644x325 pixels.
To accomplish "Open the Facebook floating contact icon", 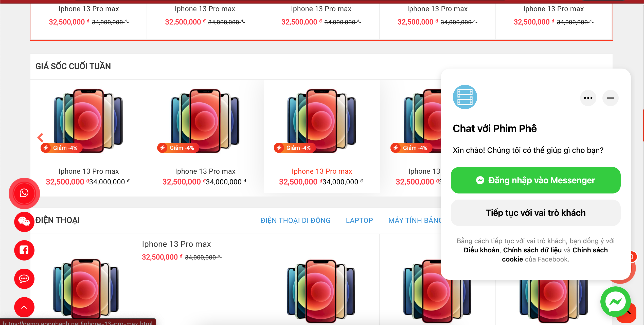I will 24,250.
